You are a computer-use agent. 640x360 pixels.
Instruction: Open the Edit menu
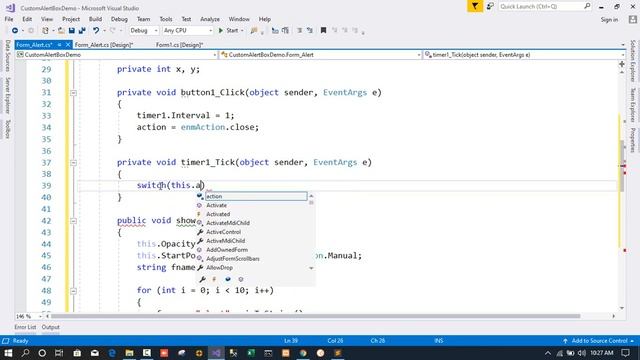(27, 19)
